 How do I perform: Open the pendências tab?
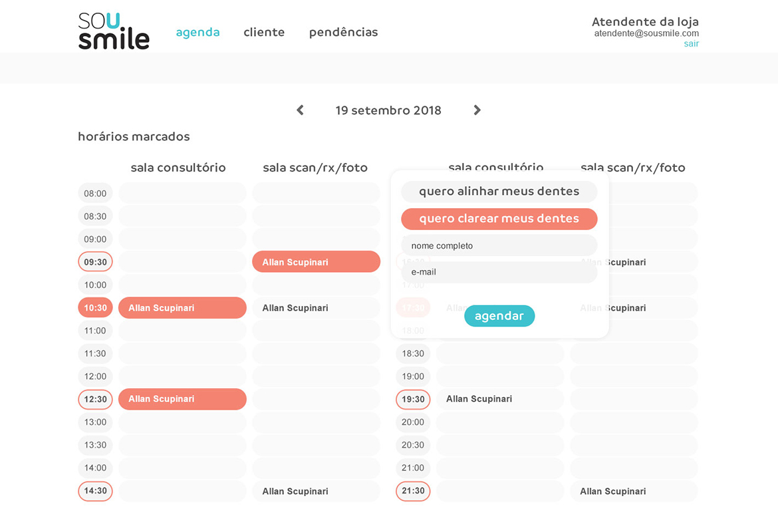pos(343,32)
